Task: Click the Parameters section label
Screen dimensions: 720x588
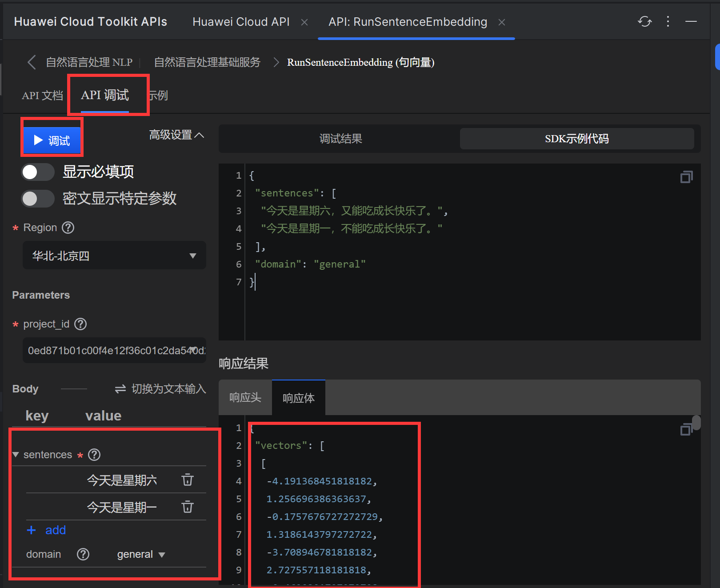Action: [x=41, y=295]
